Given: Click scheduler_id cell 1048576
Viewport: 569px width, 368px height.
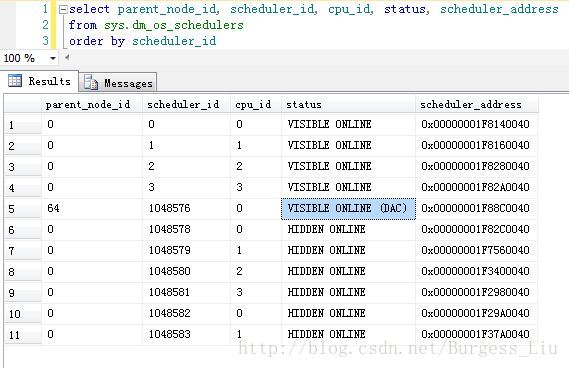Looking at the screenshot, I should 187,208.
